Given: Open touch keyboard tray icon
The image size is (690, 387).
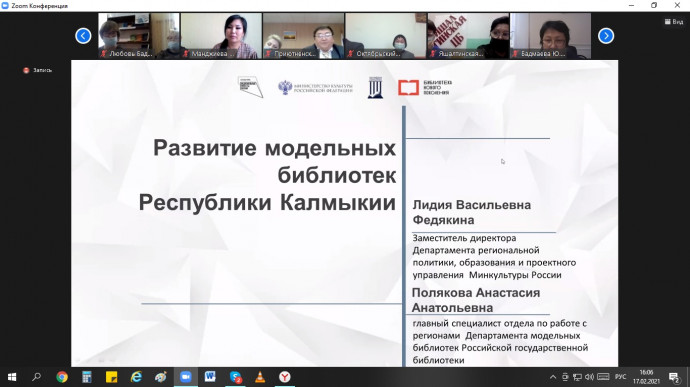Looking at the screenshot, I should pyautogui.click(x=603, y=377).
